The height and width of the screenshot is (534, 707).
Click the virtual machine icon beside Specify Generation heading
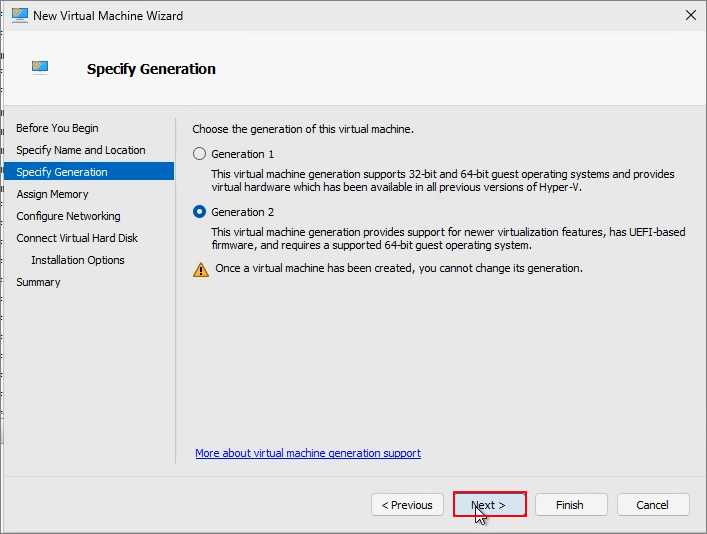pyautogui.click(x=40, y=68)
